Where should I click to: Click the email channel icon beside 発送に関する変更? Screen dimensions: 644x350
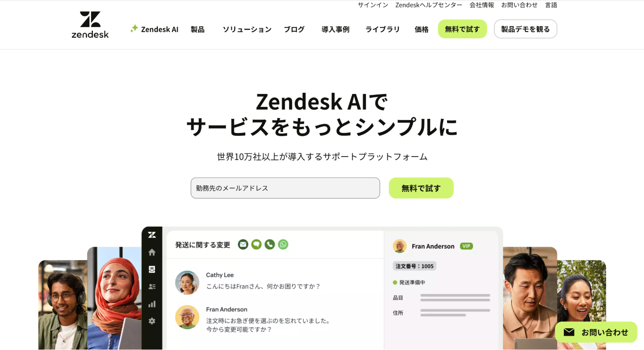(243, 244)
